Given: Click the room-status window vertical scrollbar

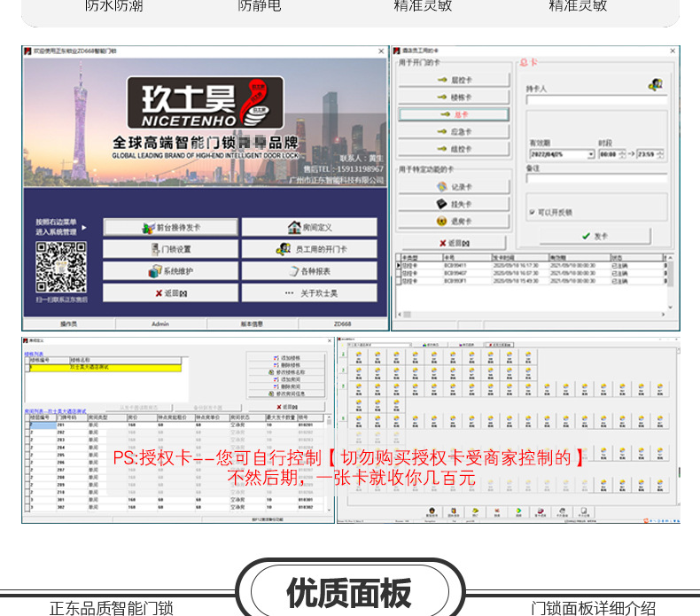Looking at the screenshot, I should [x=679, y=425].
